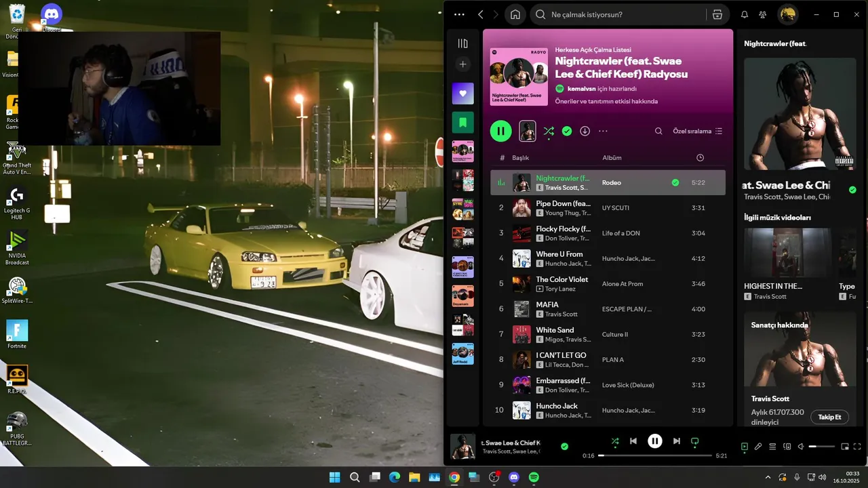
Task: Sort by duration clock icon header
Action: [700, 158]
